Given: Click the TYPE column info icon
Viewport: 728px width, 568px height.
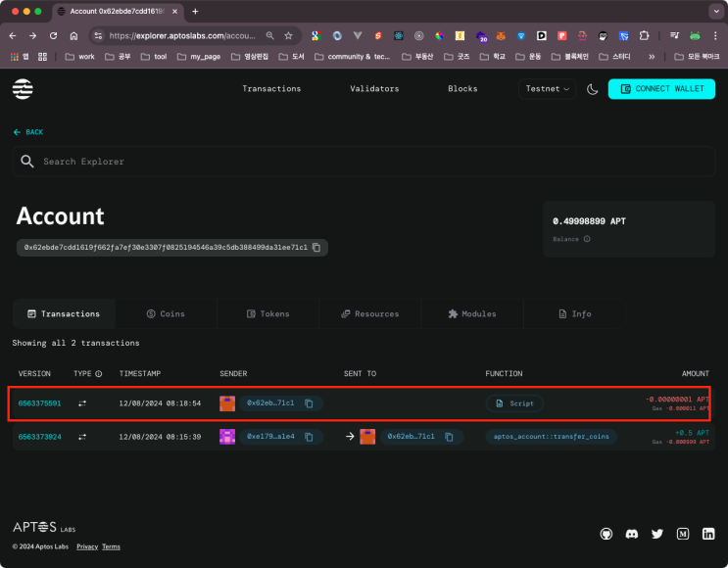Looking at the screenshot, I should click(x=98, y=373).
